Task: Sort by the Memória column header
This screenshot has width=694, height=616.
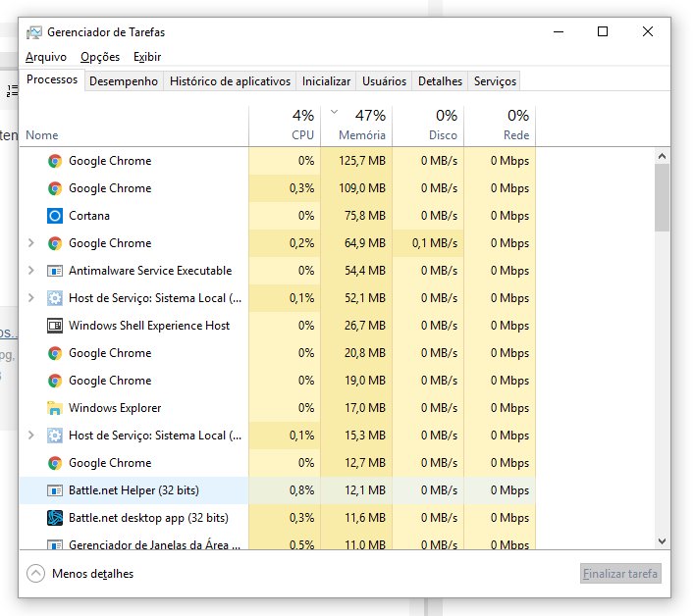Action: click(356, 127)
